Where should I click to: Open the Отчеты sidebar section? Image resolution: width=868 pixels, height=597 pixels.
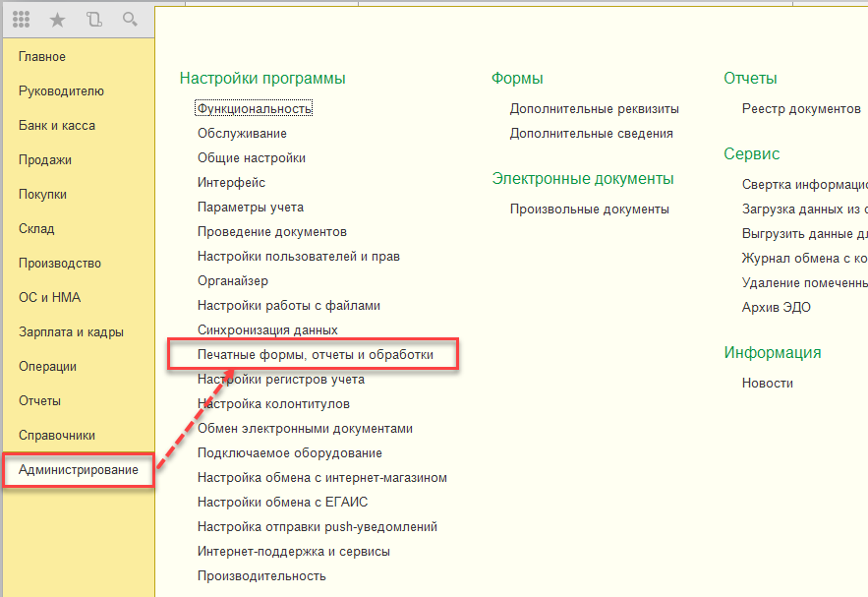(40, 401)
